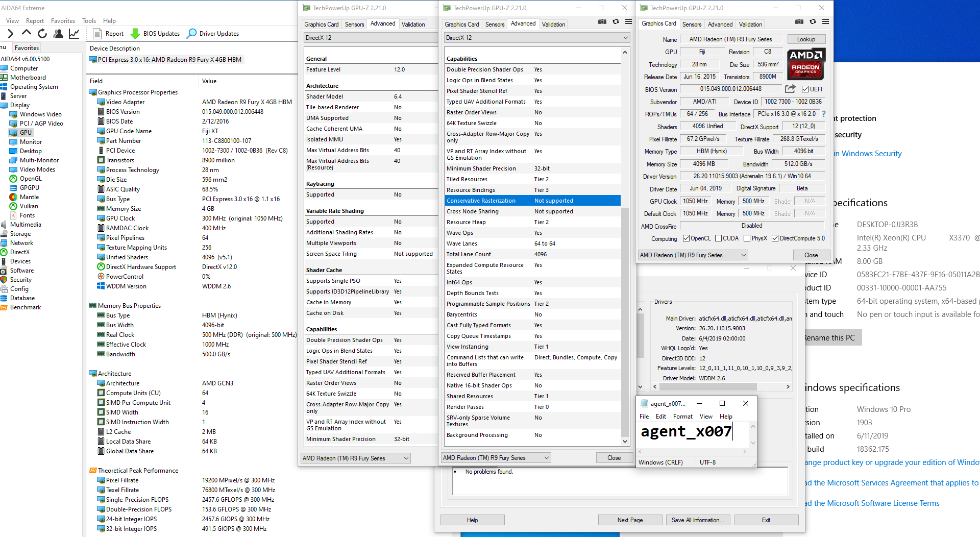Click the user silhouette icon in AIDA64 toolbar
Viewport: 980px width, 537px height.
click(58, 34)
